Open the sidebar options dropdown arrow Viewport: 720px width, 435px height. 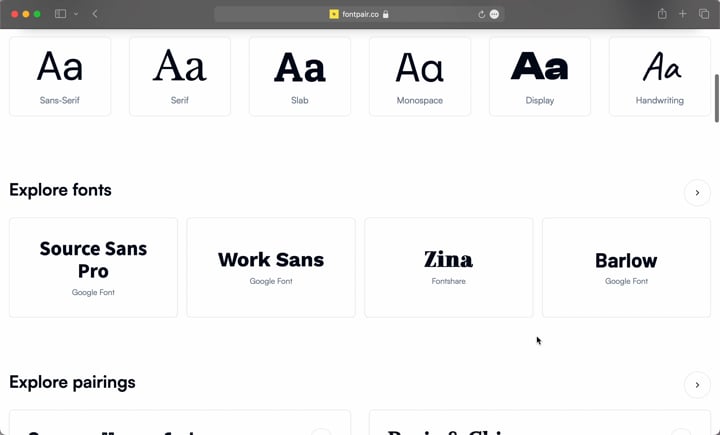click(76, 14)
